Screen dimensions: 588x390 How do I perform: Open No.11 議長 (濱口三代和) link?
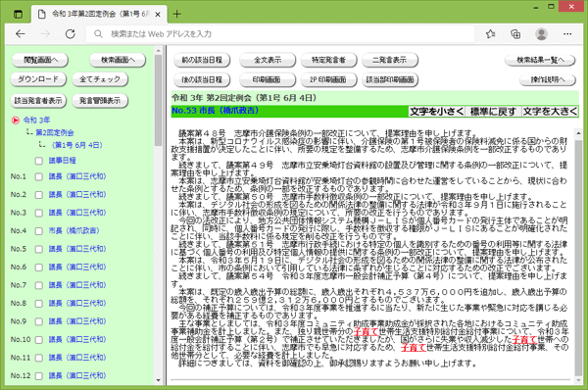tap(77, 358)
